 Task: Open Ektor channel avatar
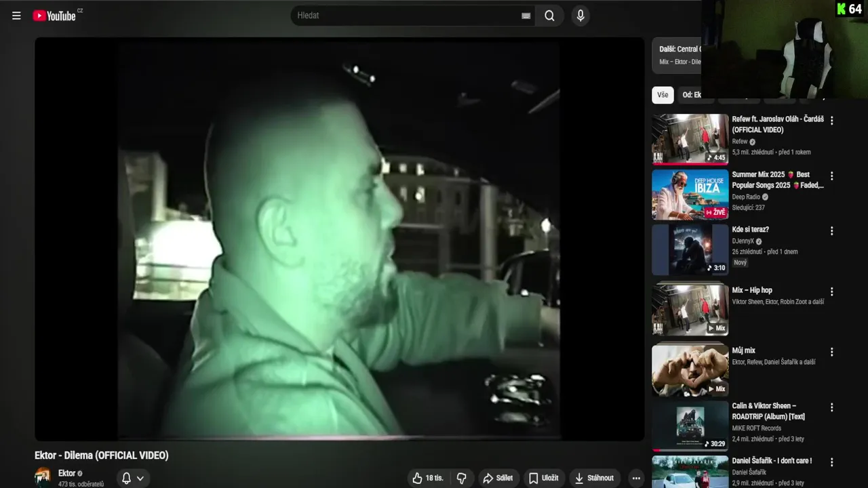point(43,477)
